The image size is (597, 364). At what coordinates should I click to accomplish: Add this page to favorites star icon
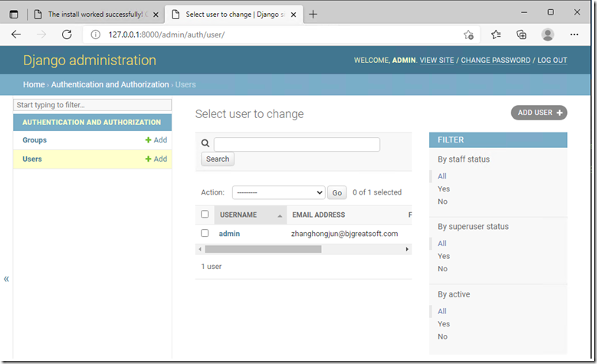pos(468,34)
